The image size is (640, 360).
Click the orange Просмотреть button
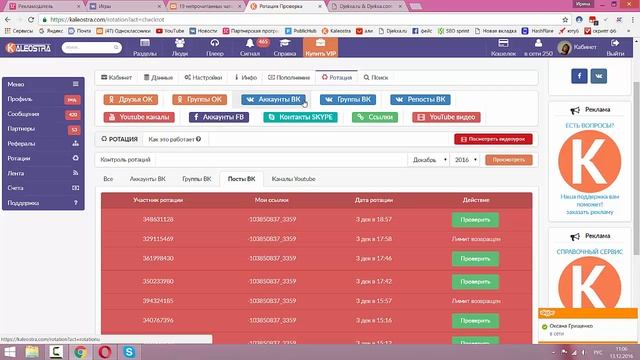click(509, 160)
